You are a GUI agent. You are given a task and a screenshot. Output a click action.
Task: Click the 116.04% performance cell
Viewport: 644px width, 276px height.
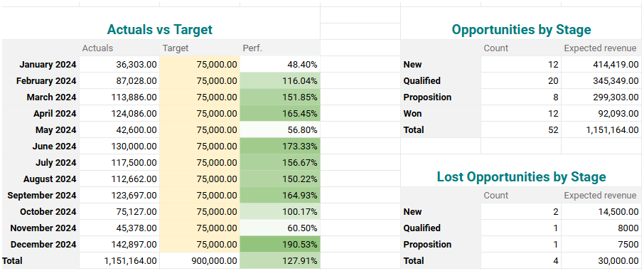pos(280,81)
